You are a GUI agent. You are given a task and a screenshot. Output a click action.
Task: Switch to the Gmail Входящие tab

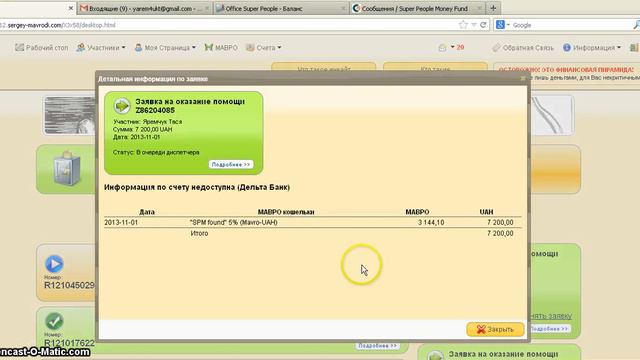pyautogui.click(x=145, y=8)
